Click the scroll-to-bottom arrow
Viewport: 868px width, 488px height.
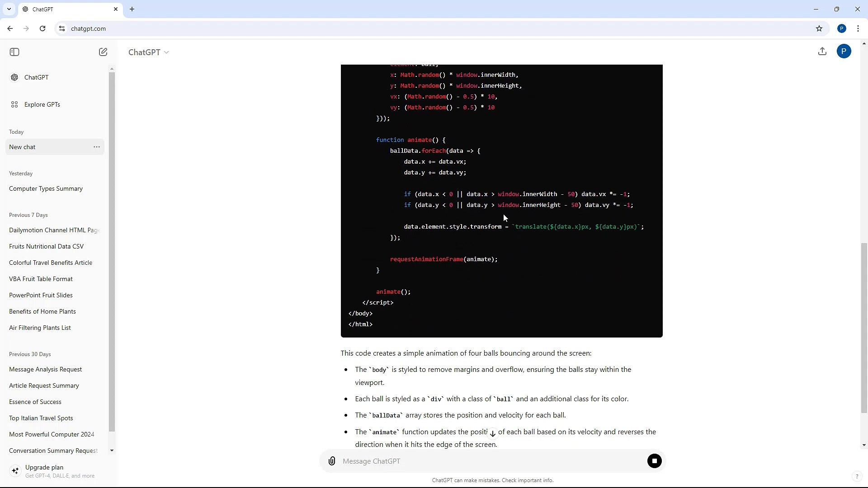point(492,433)
